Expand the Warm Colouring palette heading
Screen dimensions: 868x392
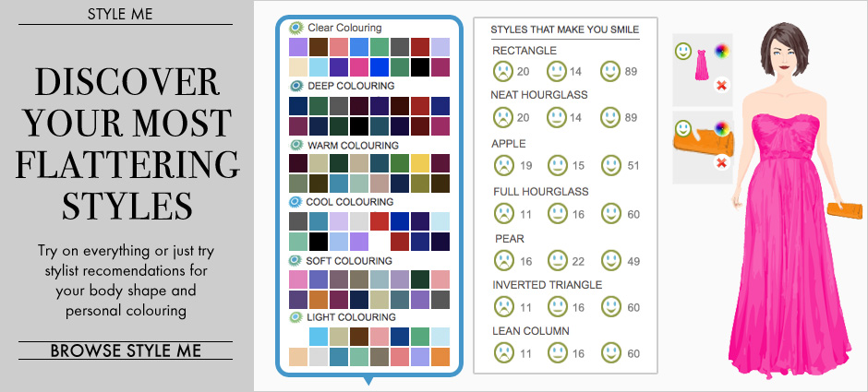point(354,145)
